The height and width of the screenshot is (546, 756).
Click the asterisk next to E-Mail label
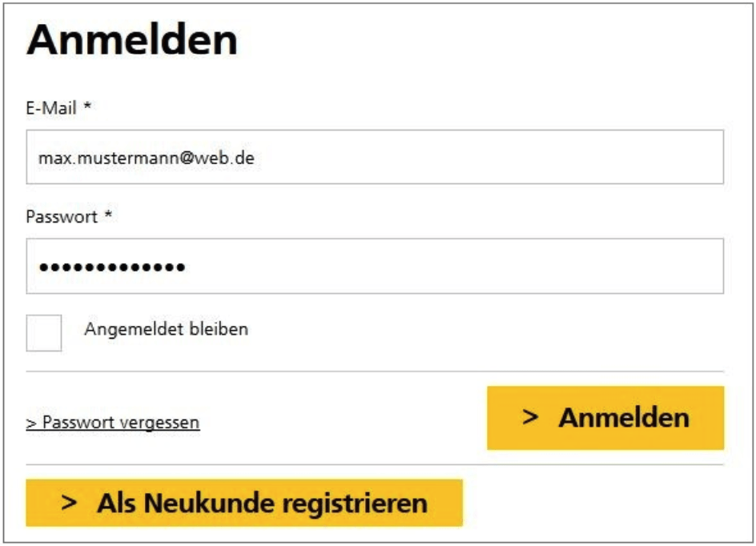87,107
